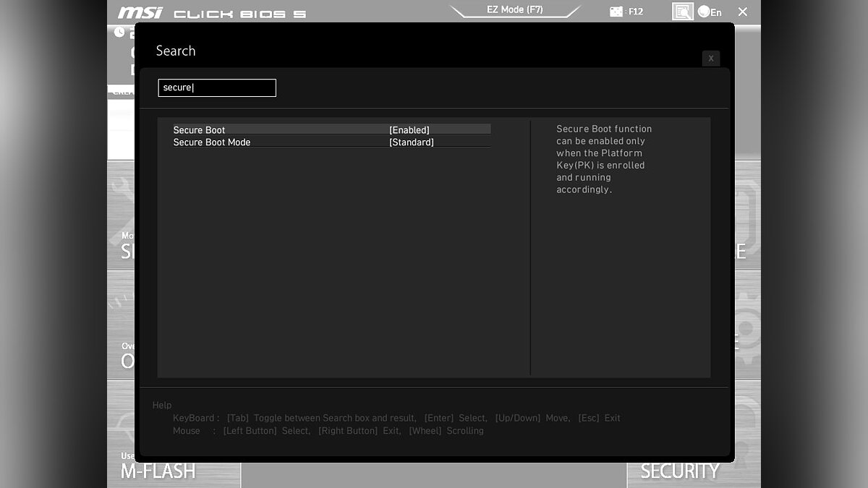868x488 pixels.
Task: Open the M-FLASH tile
Action: (158, 471)
